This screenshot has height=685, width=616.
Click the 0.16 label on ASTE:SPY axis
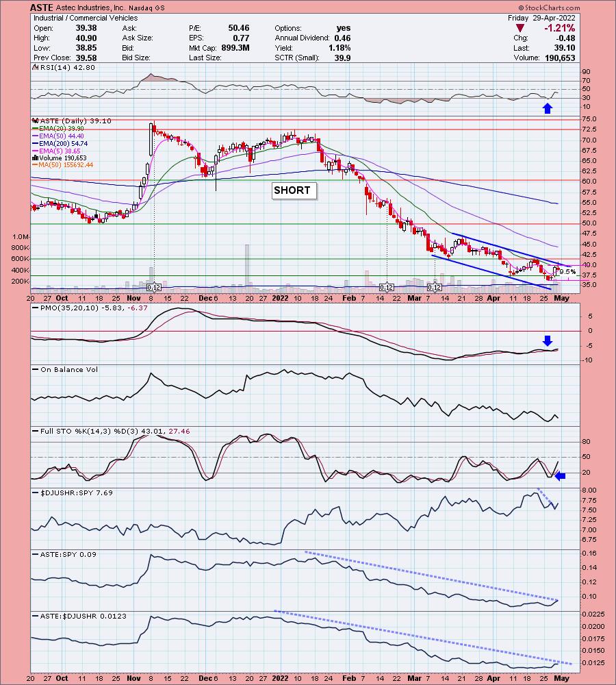pos(590,553)
